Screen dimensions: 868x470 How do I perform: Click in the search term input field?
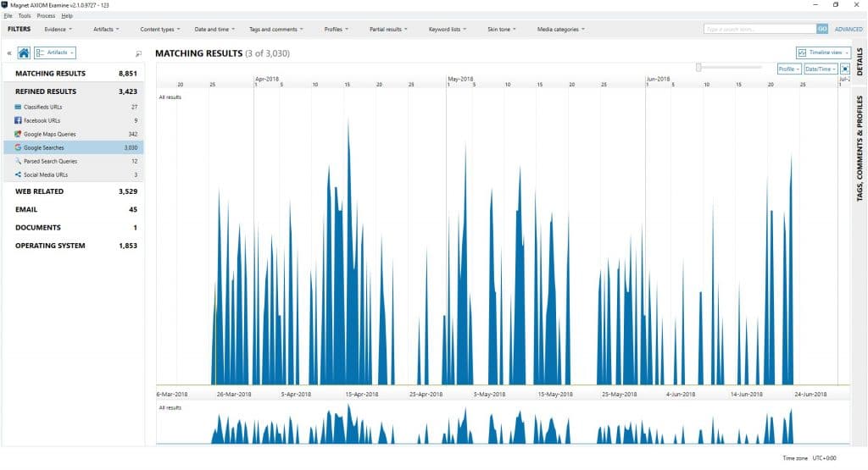pyautogui.click(x=760, y=29)
